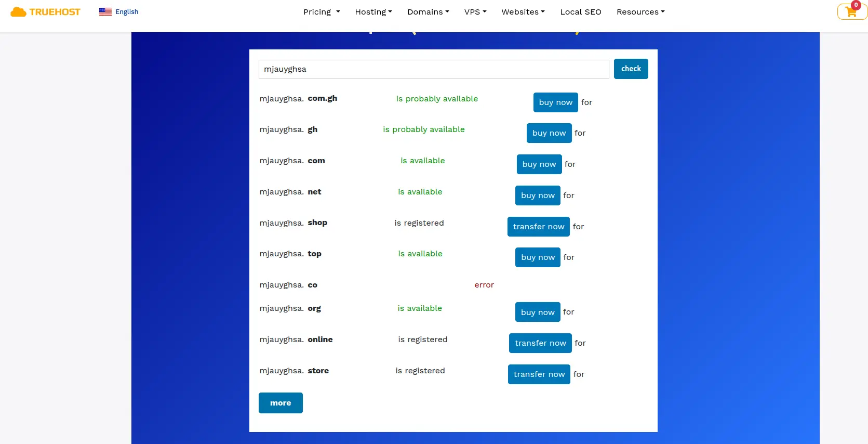Screen dimensions: 868x444
Task: Select 'is registered' status for shop
Action: (419, 223)
